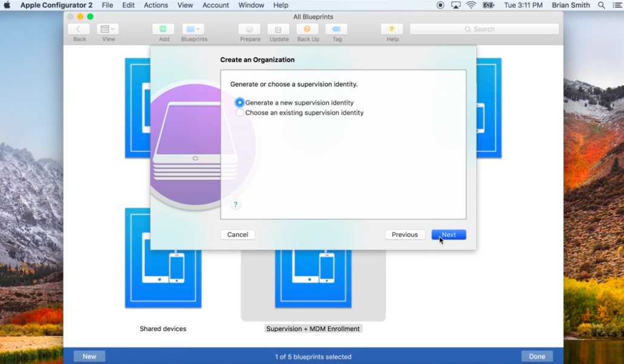Select Choose an existing supervision identity
624x364 pixels.
[x=240, y=113]
